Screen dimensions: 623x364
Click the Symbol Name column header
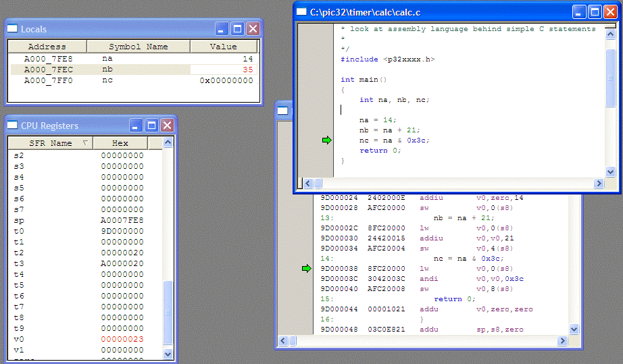(138, 47)
